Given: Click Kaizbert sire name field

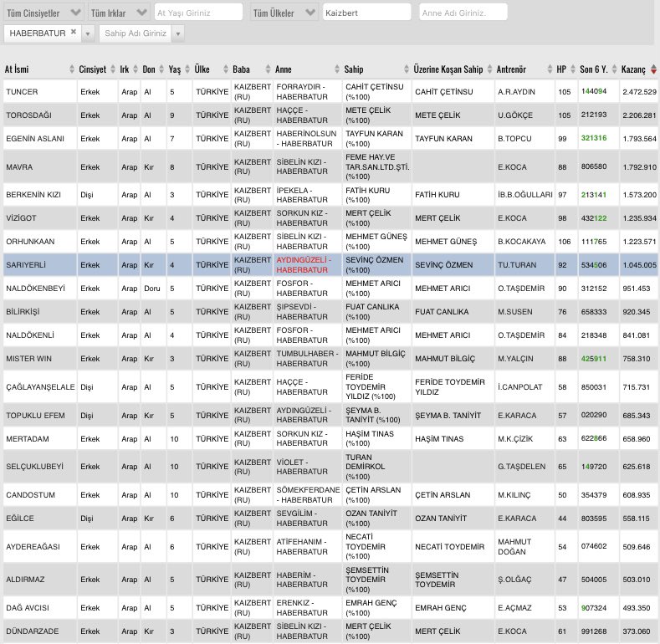Looking at the screenshot, I should (366, 13).
